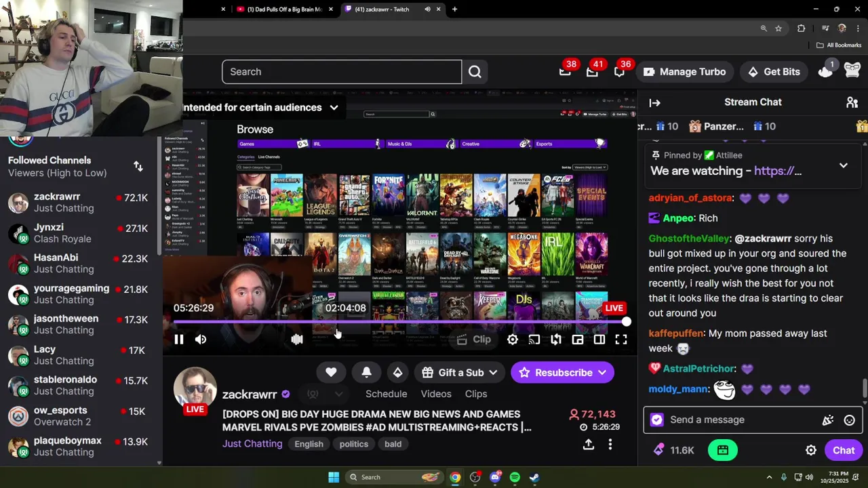
Task: Open the Gift a Sub dropdown
Action: tap(459, 372)
